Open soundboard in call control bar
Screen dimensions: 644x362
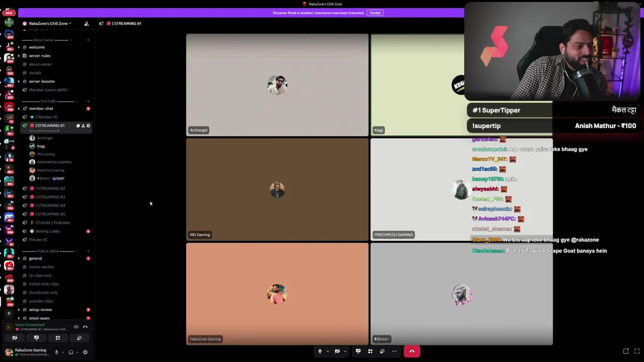[382, 351]
